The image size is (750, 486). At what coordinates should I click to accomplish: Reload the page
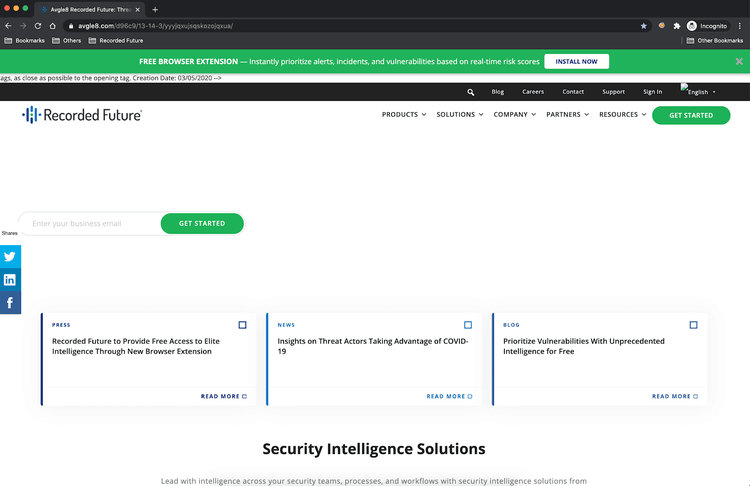pyautogui.click(x=38, y=25)
